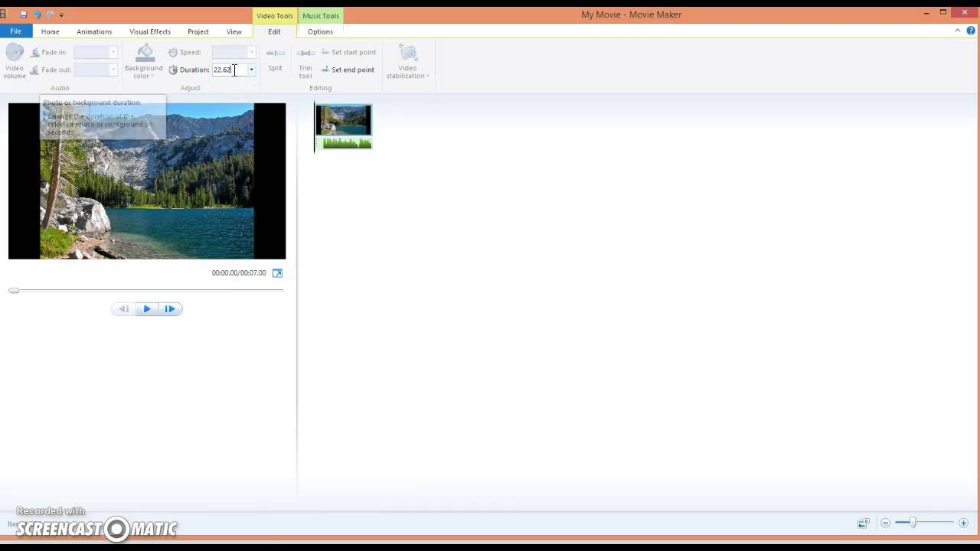Image resolution: width=980 pixels, height=551 pixels.
Task: Click the Video Tools contextual tab header
Action: [275, 15]
